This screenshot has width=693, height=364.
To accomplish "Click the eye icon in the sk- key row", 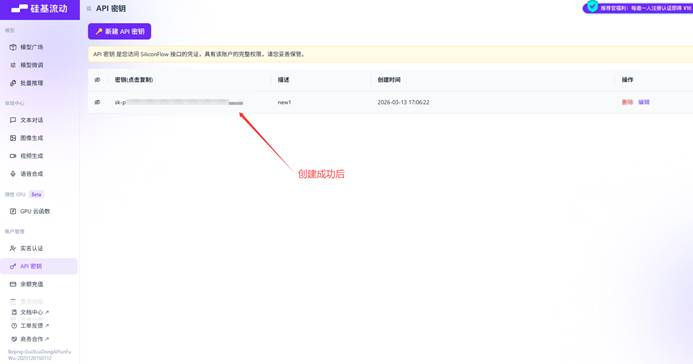I will (x=97, y=102).
